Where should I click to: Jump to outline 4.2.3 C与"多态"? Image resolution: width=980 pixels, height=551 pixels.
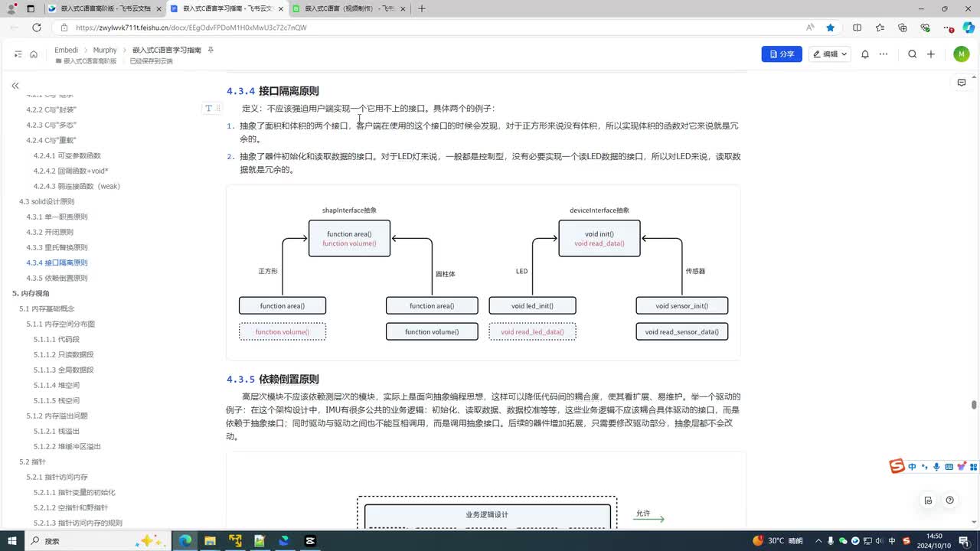51,125
